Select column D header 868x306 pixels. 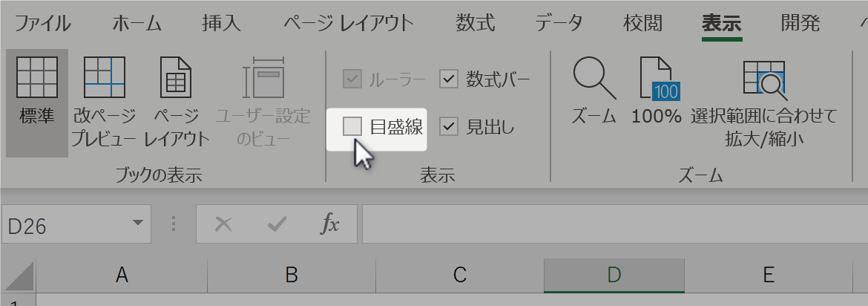coord(614,275)
